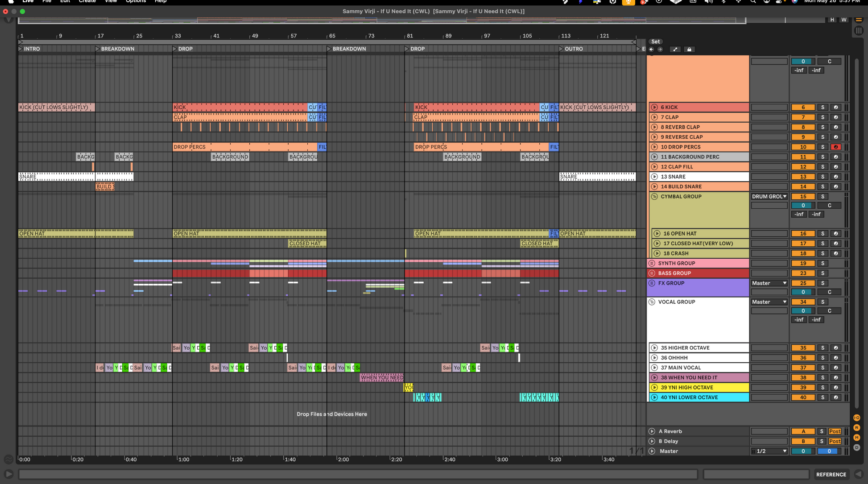
Task: Toggle automation mode button
Action: [675, 50]
